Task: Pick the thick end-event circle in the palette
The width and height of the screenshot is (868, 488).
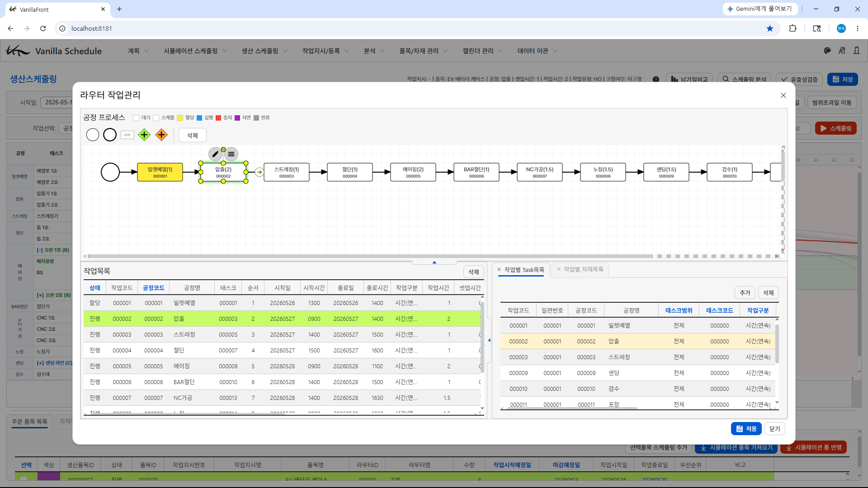Action: pyautogui.click(x=110, y=135)
